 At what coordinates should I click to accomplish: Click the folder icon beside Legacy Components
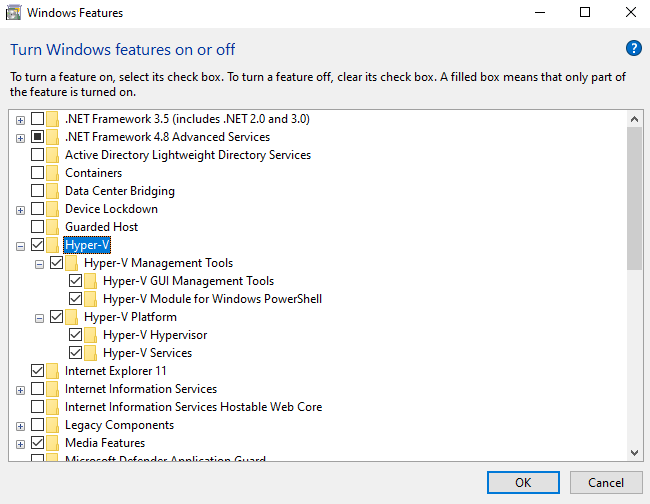(x=53, y=425)
